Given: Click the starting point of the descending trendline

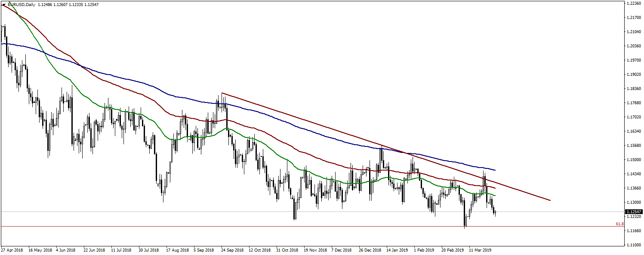Looking at the screenshot, I should click(x=222, y=93).
